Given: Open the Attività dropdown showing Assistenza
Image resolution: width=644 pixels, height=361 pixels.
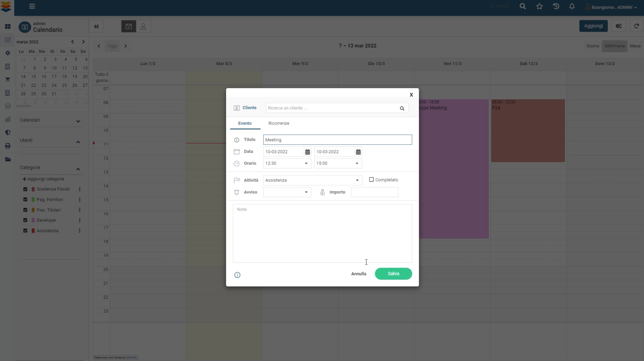Looking at the screenshot, I should 312,180.
